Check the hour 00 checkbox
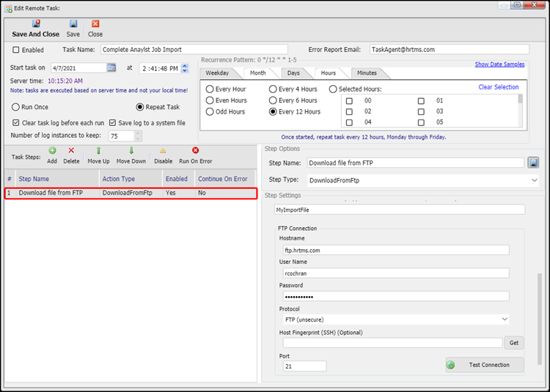 point(349,101)
